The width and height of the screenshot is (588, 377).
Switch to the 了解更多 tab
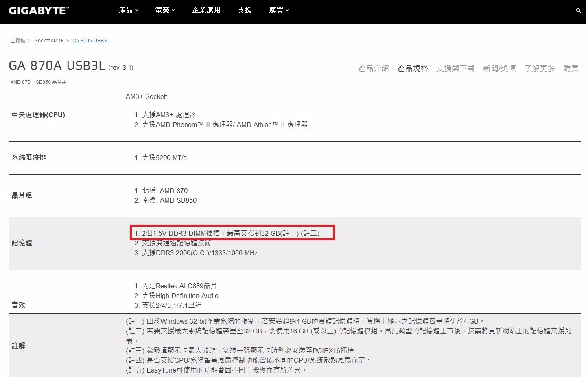coord(540,68)
